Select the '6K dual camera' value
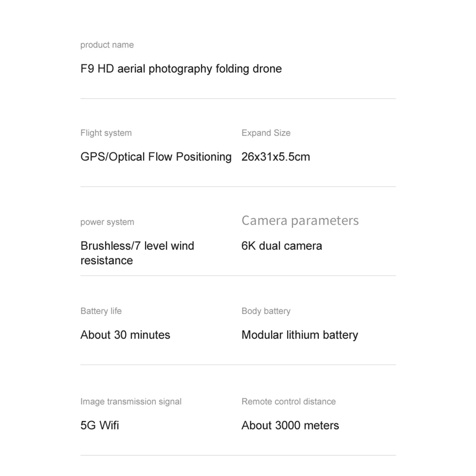The image size is (476, 476). (281, 246)
